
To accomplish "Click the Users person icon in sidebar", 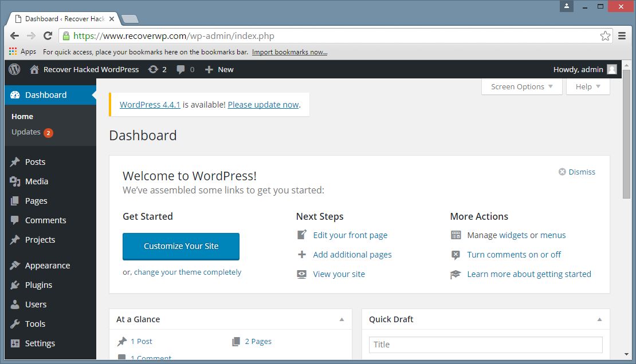I will 15,304.
